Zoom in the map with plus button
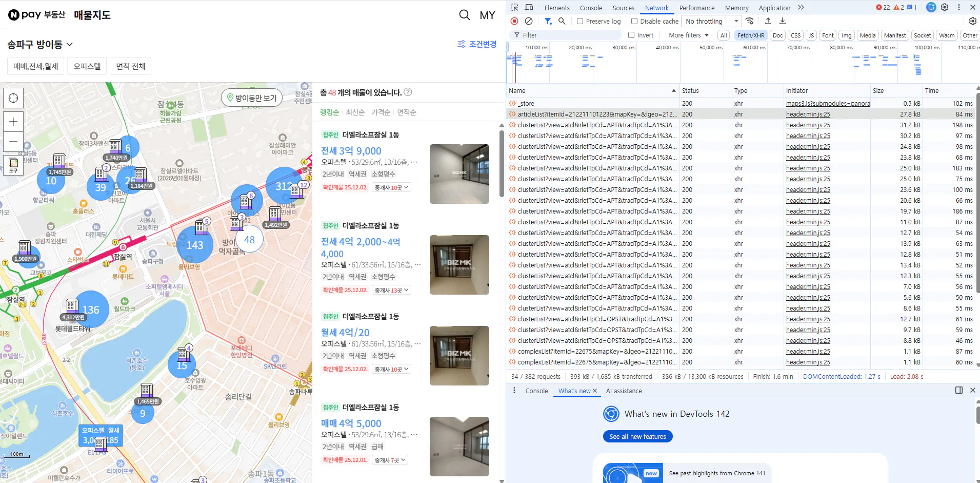 (x=13, y=122)
